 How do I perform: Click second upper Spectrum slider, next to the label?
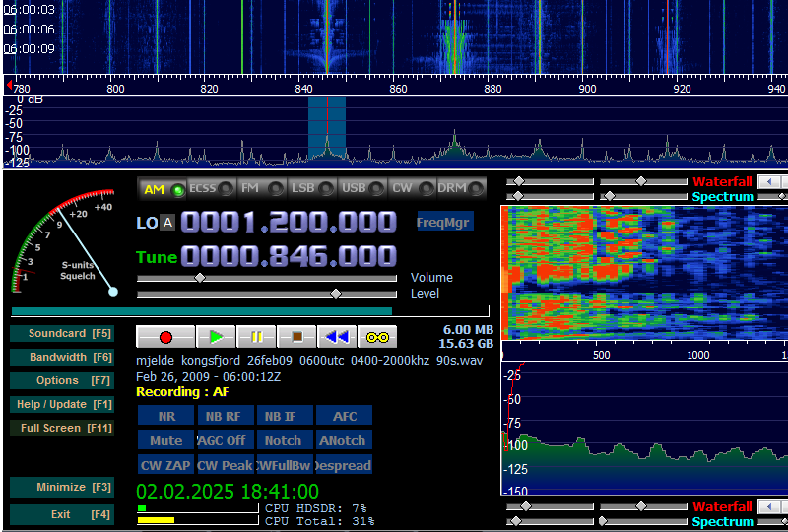pyautogui.click(x=610, y=196)
